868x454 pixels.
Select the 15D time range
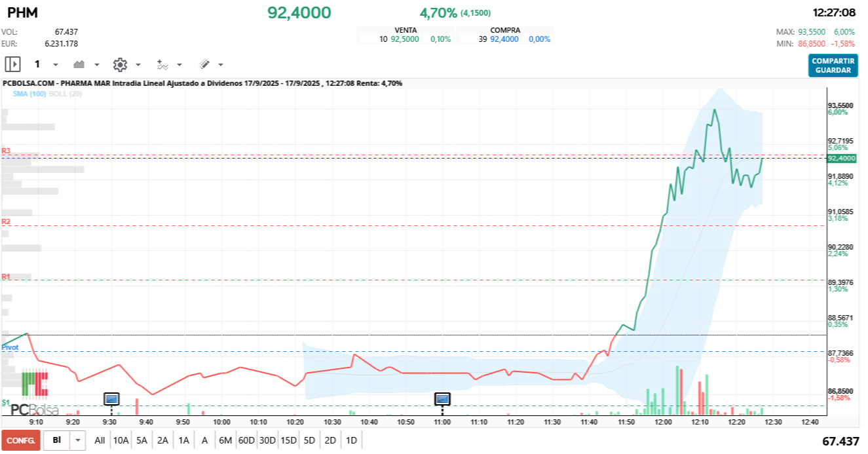(288, 440)
